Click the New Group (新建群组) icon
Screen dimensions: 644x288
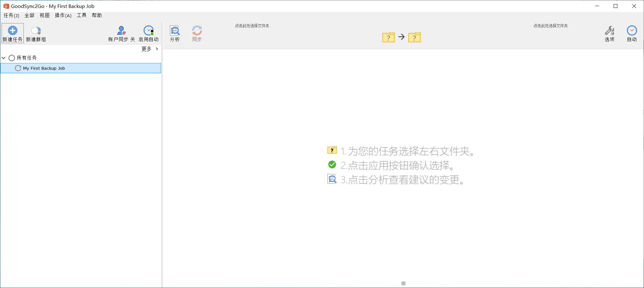point(36,31)
